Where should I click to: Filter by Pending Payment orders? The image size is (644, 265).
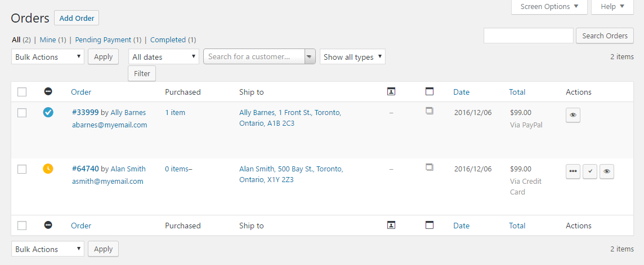(x=103, y=40)
